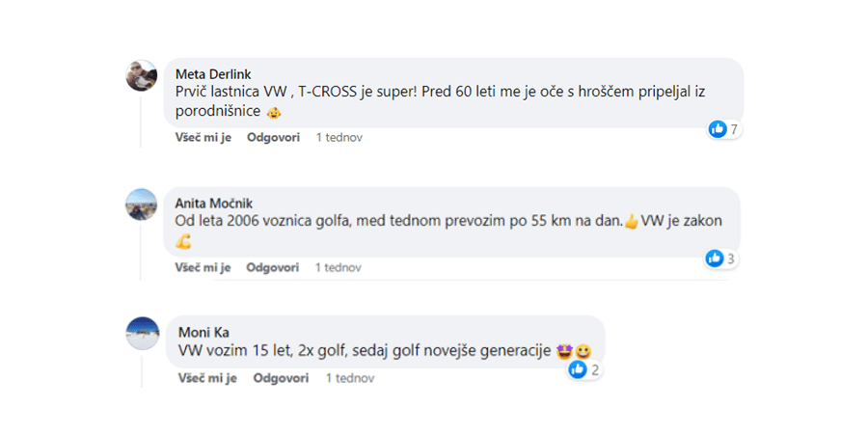
Task: Reply to Anita Močnik's comment via Odgovori
Action: pos(273,267)
